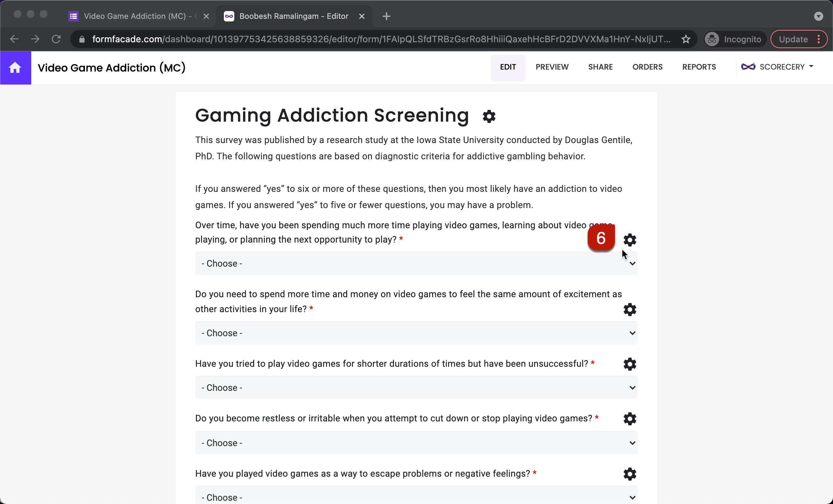Open gear settings for the time-spending question
The height and width of the screenshot is (504, 833).
[630, 240]
